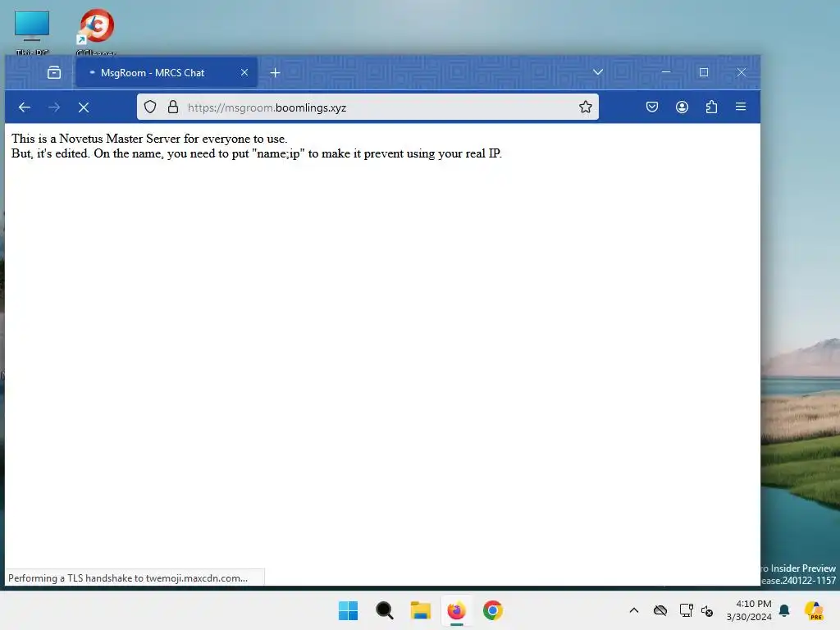
Task: Switch to MsgRoom - MRCS Chat tab
Action: tap(167, 72)
